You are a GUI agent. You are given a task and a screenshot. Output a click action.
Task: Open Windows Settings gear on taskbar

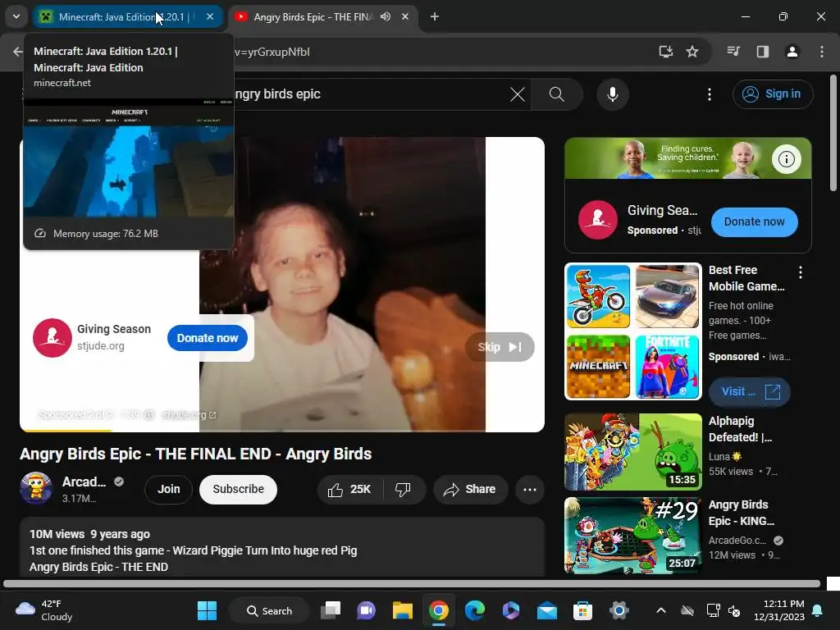(x=619, y=610)
